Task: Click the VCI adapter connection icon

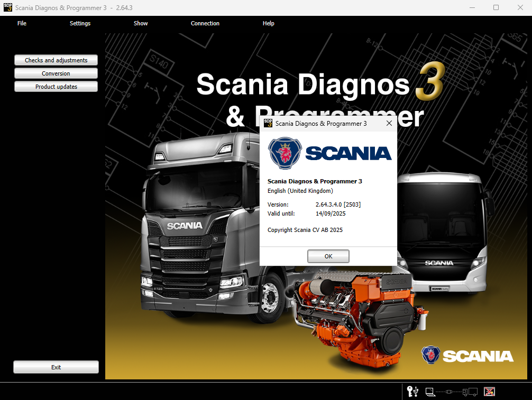Action: (449, 392)
